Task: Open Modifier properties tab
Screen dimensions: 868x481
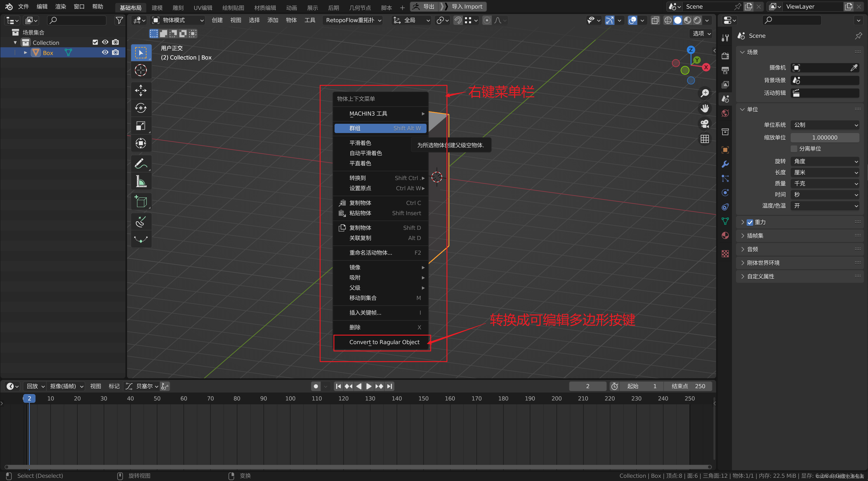Action: pos(725,164)
